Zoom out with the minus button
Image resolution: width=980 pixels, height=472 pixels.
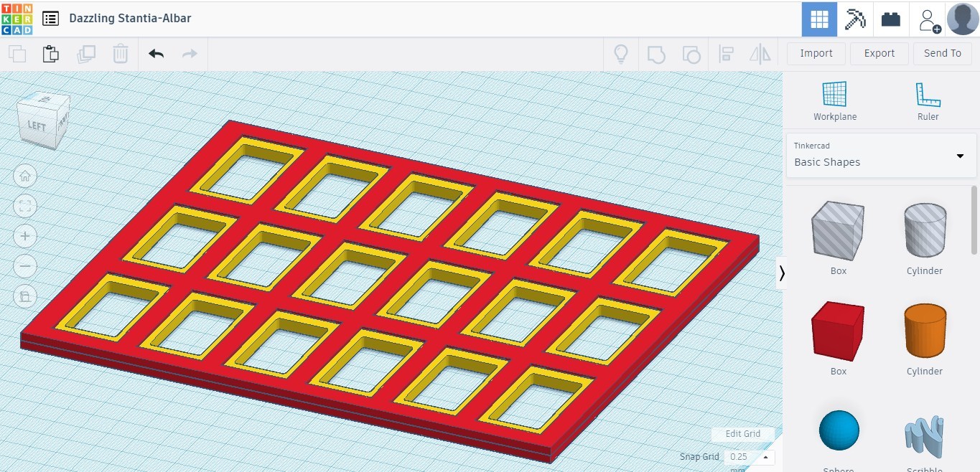[25, 267]
